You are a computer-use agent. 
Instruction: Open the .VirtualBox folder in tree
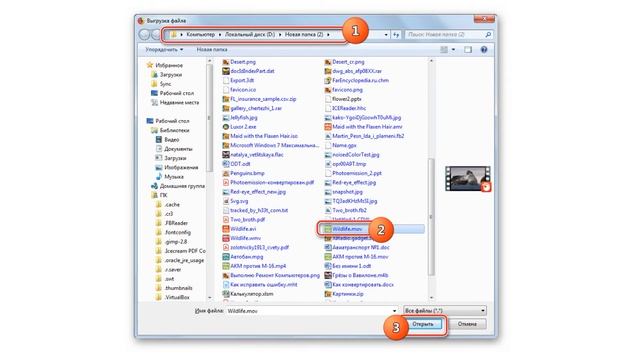pyautogui.click(x=173, y=297)
